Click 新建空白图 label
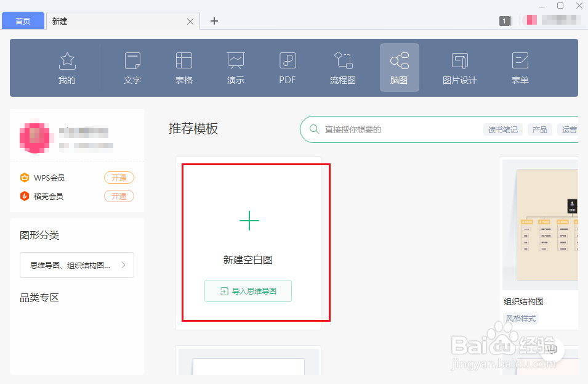The image size is (588, 384). pos(248,259)
